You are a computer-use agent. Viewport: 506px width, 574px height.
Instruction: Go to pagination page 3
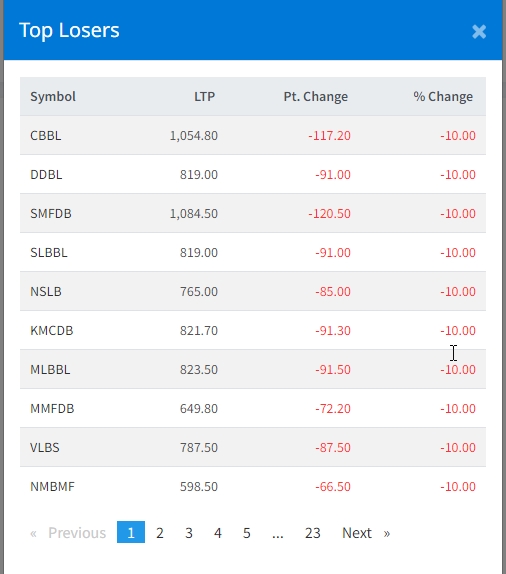point(189,533)
